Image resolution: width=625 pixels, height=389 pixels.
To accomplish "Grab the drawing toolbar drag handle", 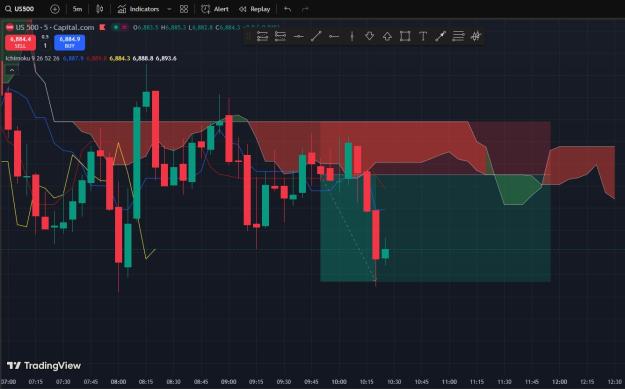I will pos(248,36).
